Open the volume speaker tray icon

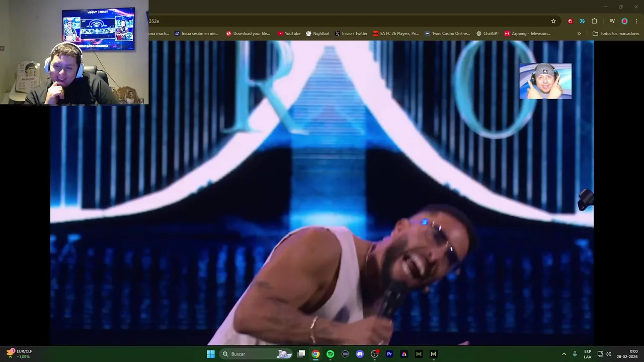click(608, 354)
